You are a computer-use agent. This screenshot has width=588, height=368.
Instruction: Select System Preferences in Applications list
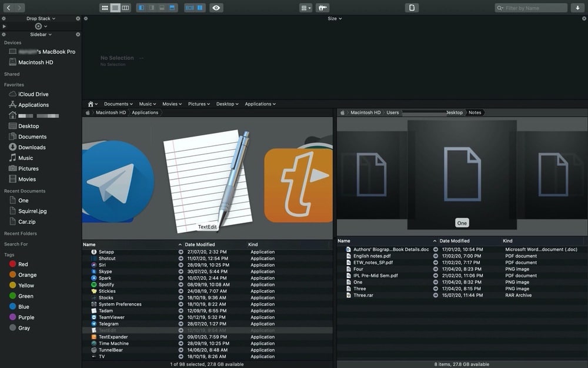point(207,304)
